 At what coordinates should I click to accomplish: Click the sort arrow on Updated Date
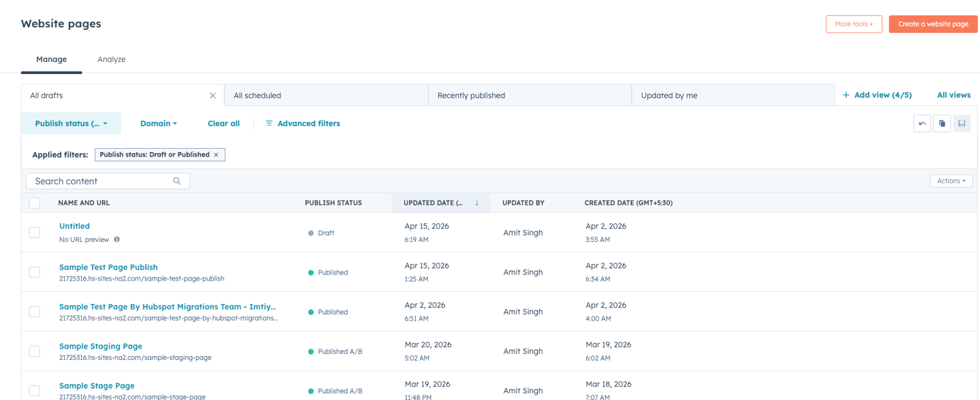pyautogui.click(x=477, y=203)
